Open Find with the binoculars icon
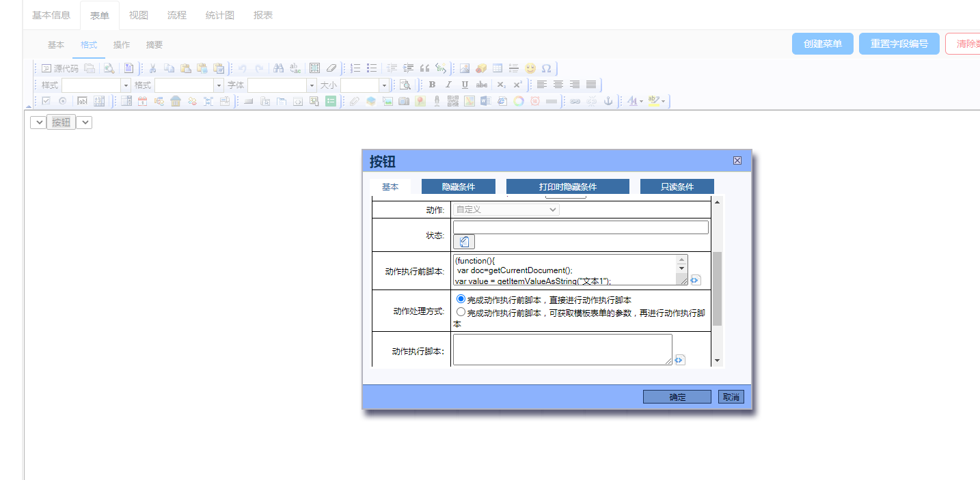Image resolution: width=980 pixels, height=480 pixels. (278, 68)
